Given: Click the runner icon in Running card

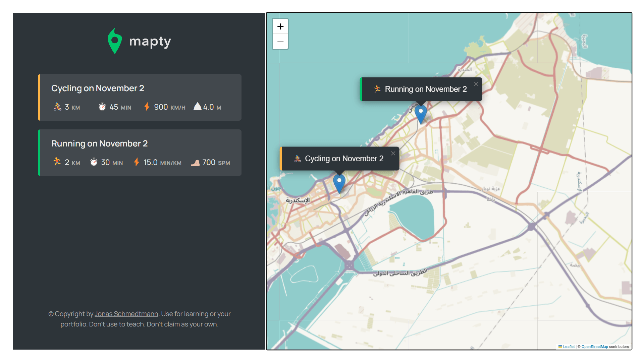Looking at the screenshot, I should click(57, 162).
